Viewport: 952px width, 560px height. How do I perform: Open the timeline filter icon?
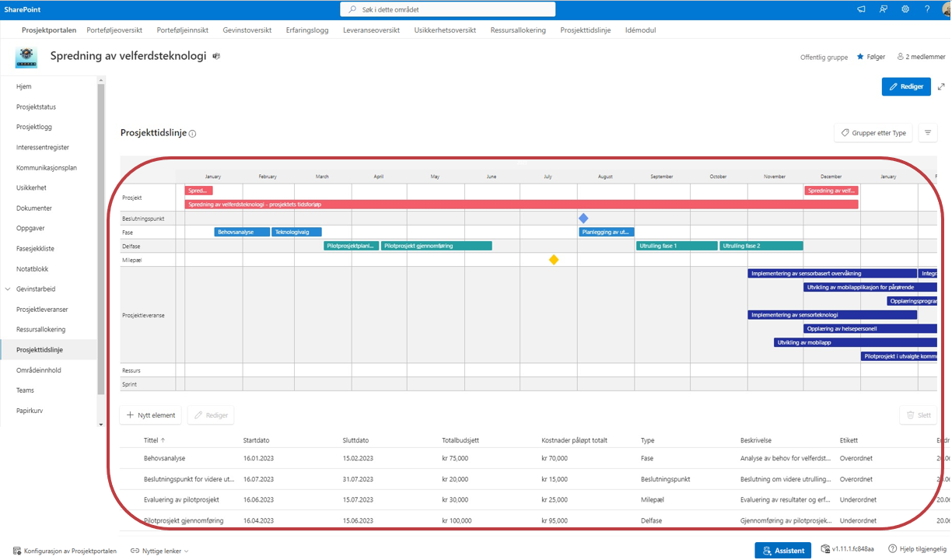pos(927,133)
